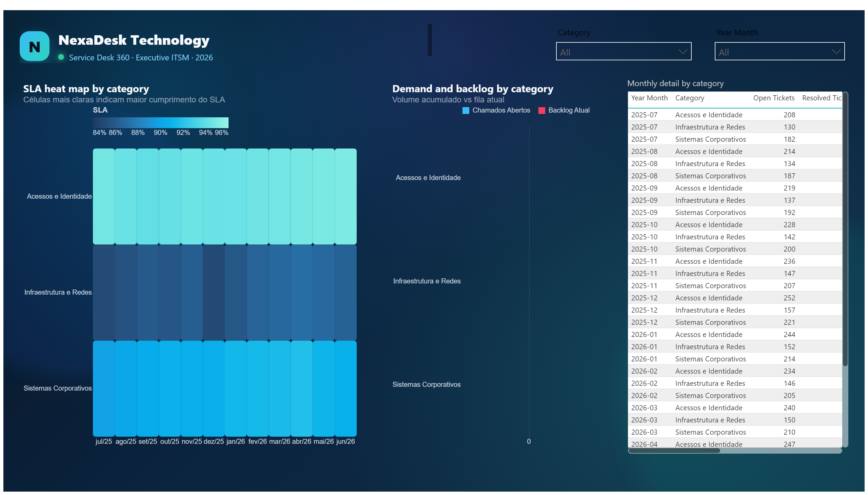Click Infraestrutura e Redes bar chart label
The height and width of the screenshot is (495, 868).
[427, 281]
